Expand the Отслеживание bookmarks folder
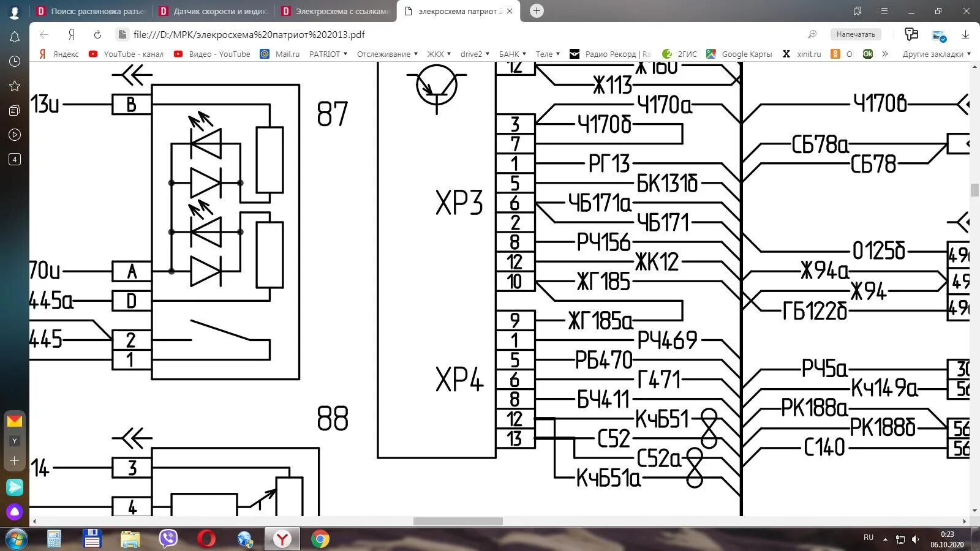The width and height of the screenshot is (980, 551). [x=387, y=54]
